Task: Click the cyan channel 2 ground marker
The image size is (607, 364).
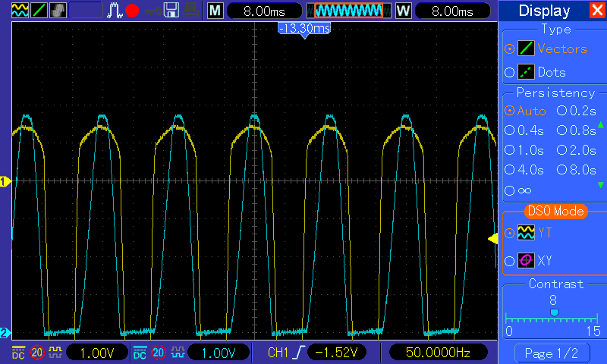Action: tap(5, 333)
